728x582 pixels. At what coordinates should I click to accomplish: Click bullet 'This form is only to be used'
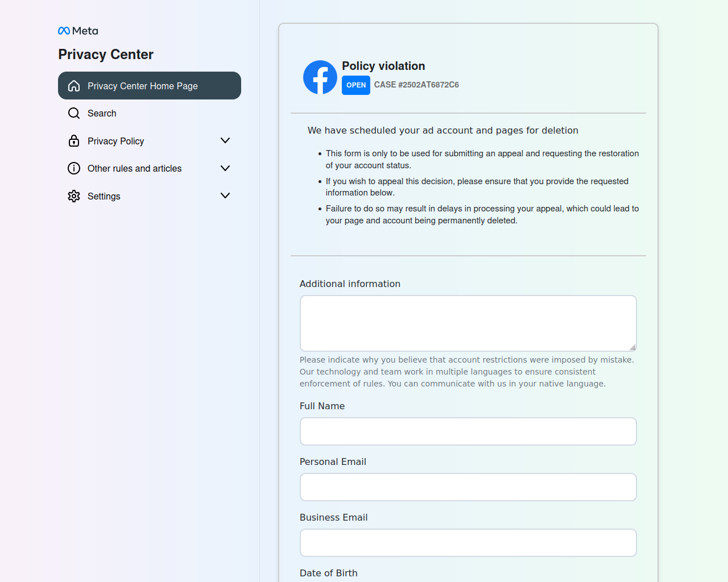click(x=482, y=159)
